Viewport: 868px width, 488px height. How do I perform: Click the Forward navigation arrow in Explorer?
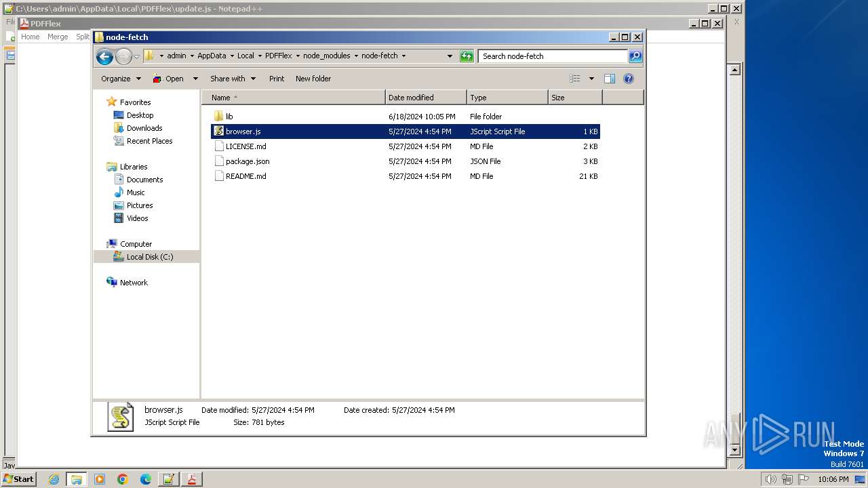pyautogui.click(x=123, y=56)
